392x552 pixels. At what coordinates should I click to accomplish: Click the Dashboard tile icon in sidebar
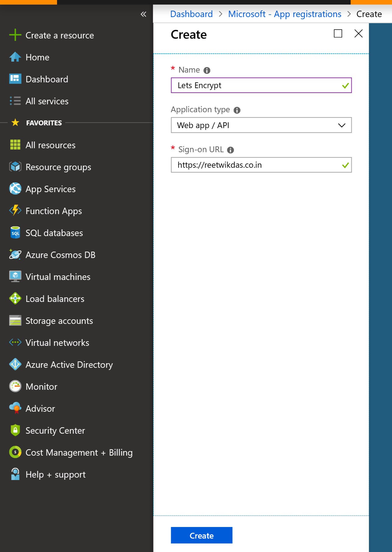point(15,79)
